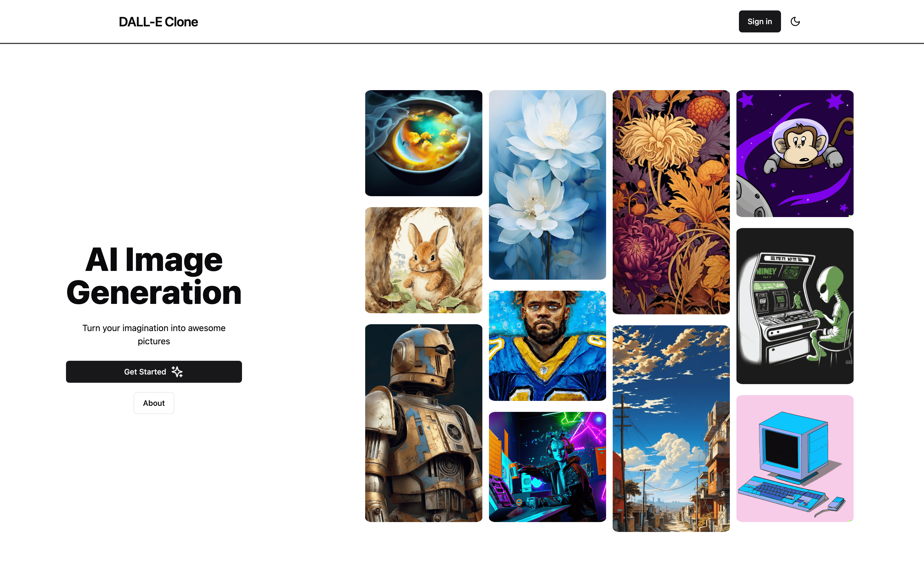Screen dimensions: 924x577
Task: Click the Get Started button
Action: (x=154, y=371)
